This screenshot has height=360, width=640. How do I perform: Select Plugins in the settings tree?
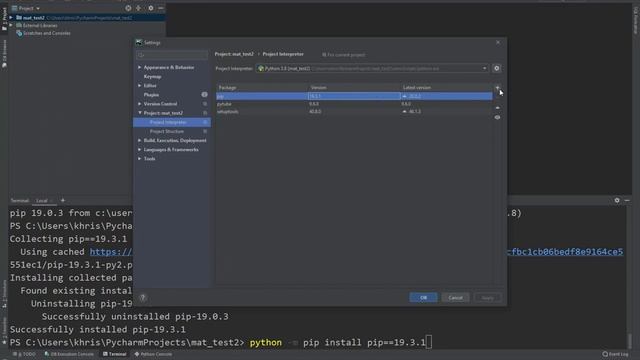[151, 95]
